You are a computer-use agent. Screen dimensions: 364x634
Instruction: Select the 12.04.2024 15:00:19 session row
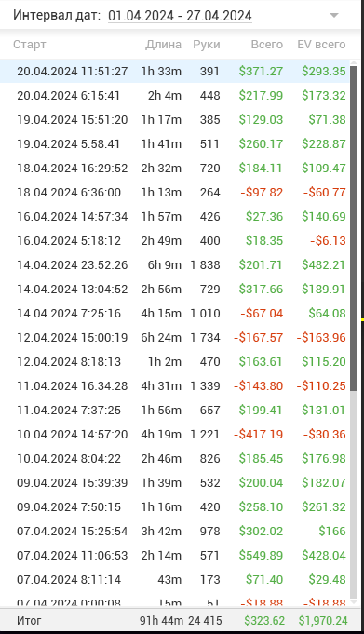point(174,338)
